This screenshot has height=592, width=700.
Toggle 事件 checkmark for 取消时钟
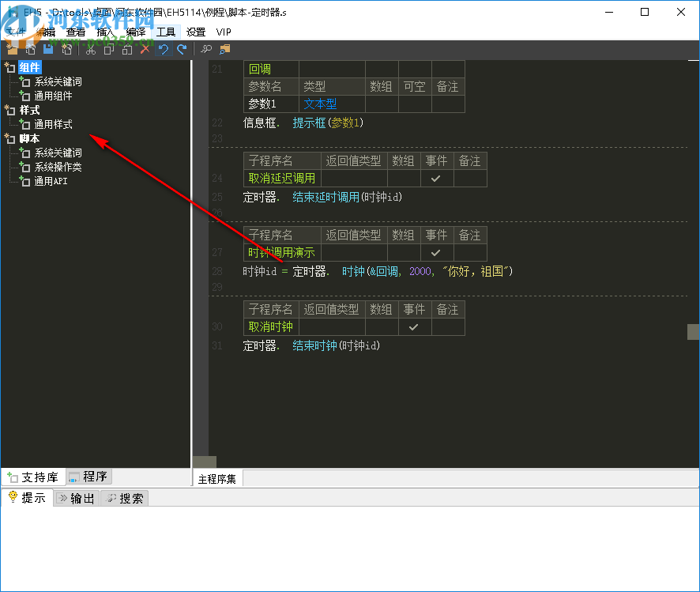414,327
